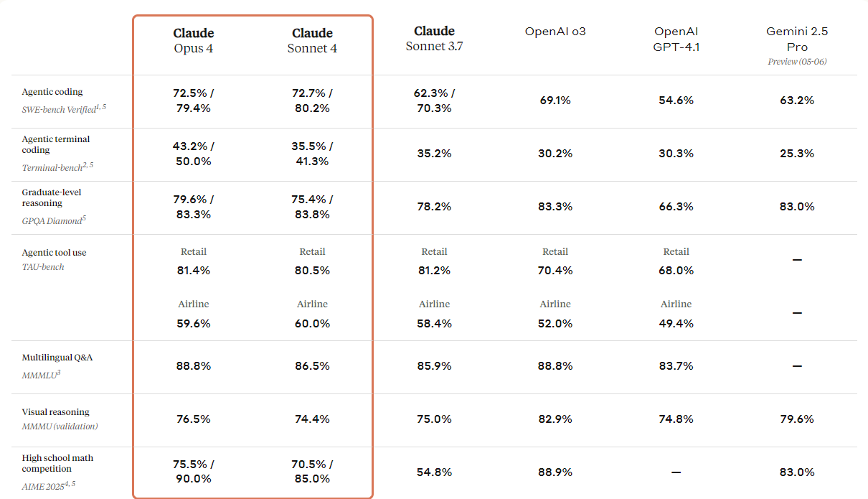The height and width of the screenshot is (499, 868).
Task: Click the OpenAI o3 column header
Action: coord(555,32)
